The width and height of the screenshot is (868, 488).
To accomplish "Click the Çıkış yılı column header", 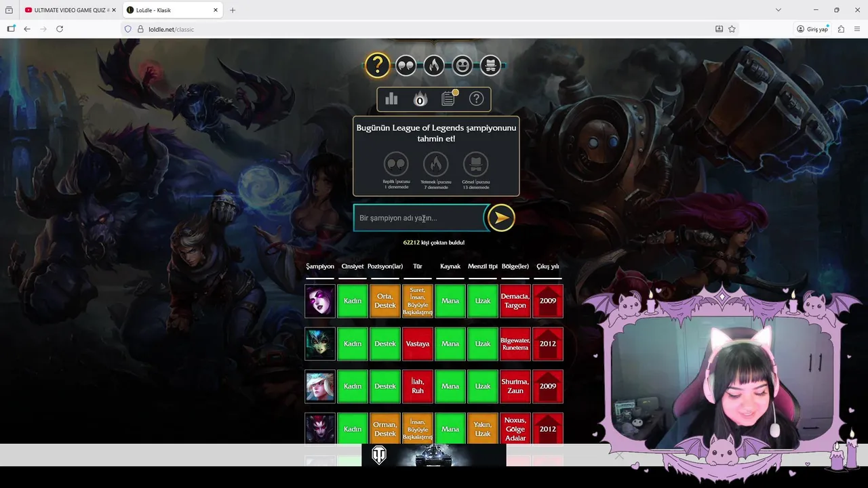I will (548, 266).
